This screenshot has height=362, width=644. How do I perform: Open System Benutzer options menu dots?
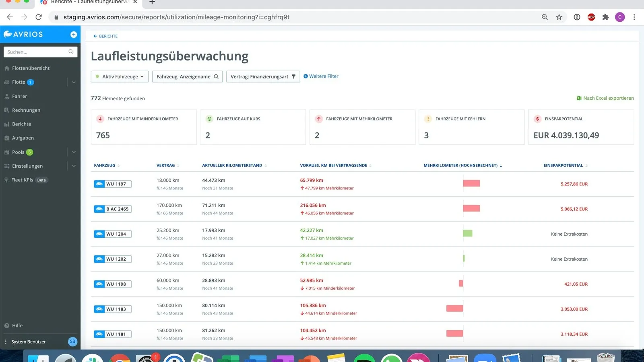6,342
